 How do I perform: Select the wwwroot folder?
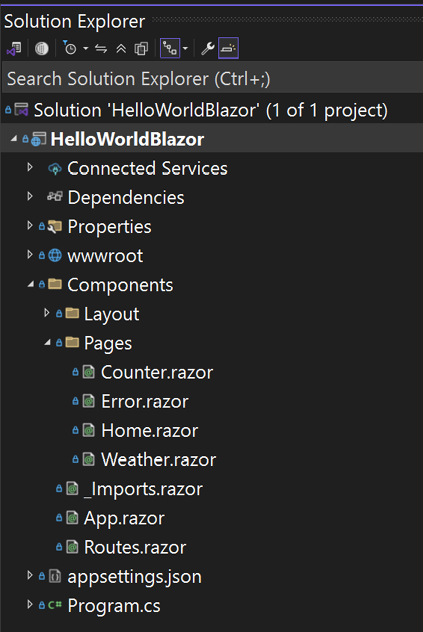(105, 256)
